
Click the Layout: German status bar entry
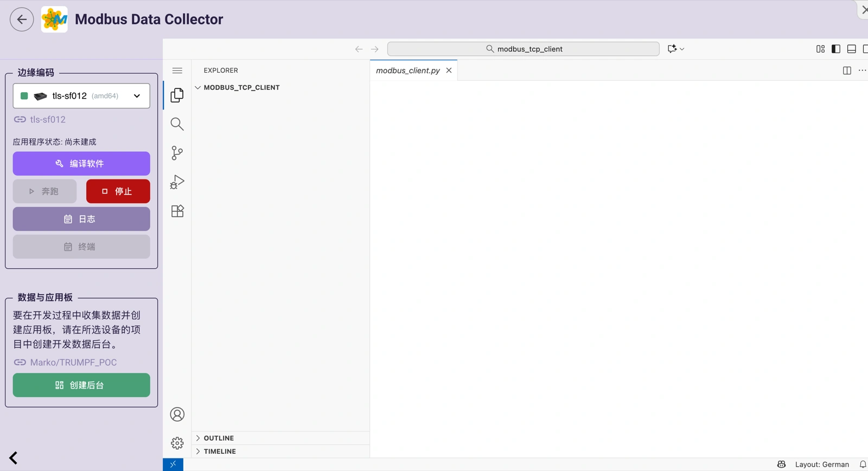tap(822, 464)
